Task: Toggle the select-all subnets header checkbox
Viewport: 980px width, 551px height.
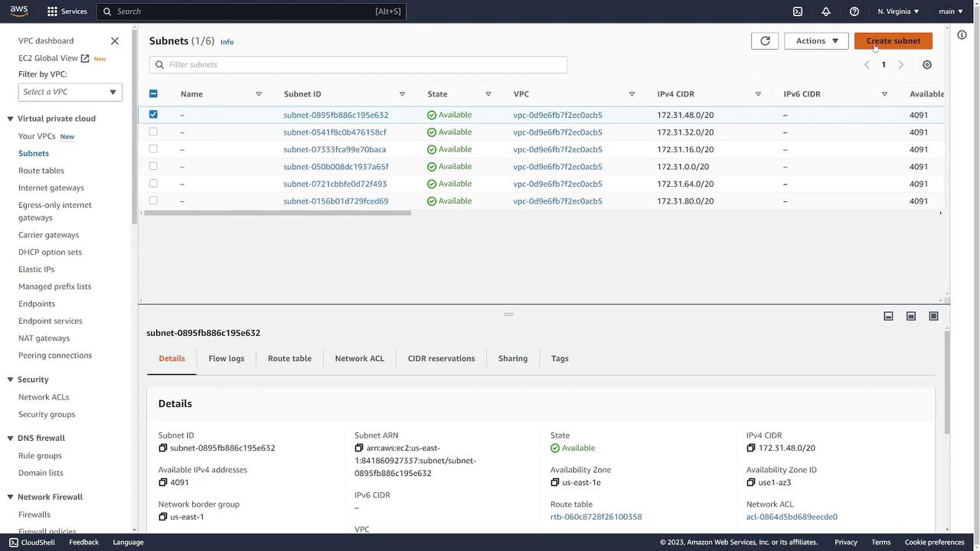Action: click(x=153, y=94)
